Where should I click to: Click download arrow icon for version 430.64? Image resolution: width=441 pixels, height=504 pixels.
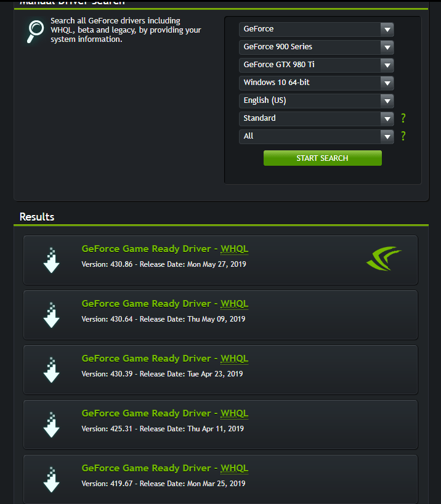[51, 315]
